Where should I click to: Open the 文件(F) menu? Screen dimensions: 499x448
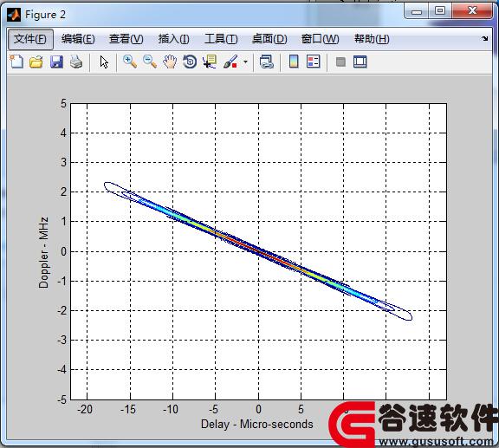point(30,39)
